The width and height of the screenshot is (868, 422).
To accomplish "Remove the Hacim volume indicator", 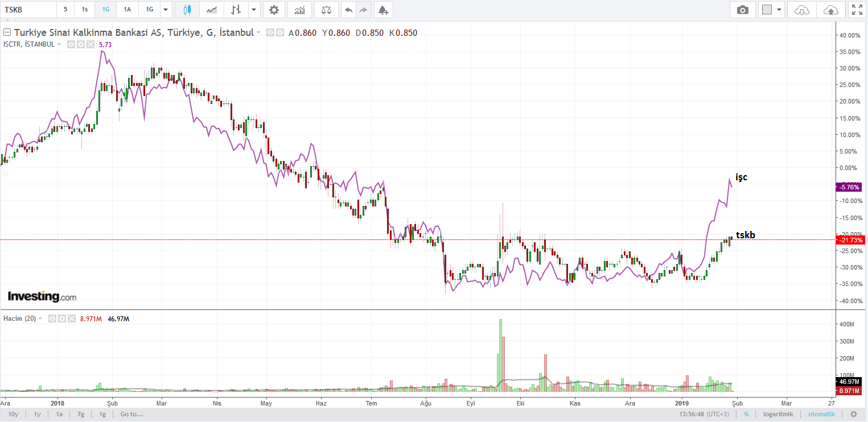I will point(71,318).
